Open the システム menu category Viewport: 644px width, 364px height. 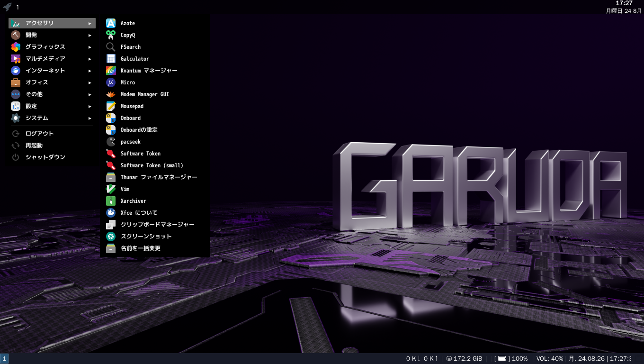(52, 118)
